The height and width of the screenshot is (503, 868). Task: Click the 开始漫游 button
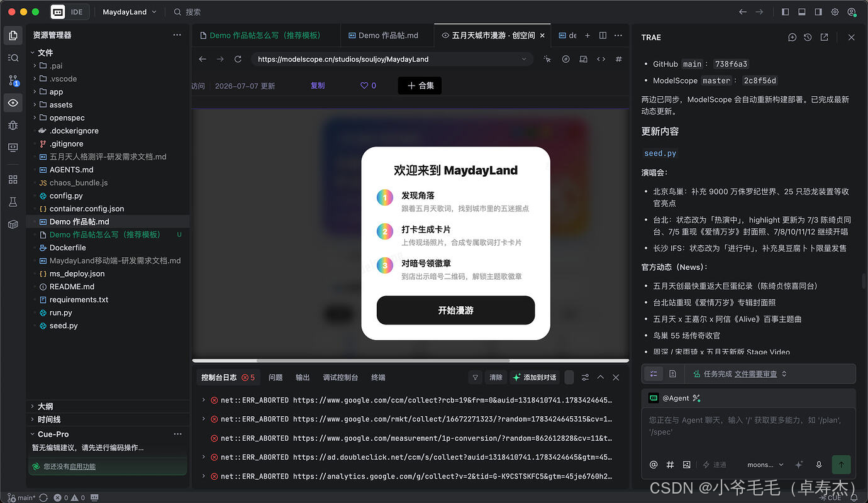pos(455,311)
